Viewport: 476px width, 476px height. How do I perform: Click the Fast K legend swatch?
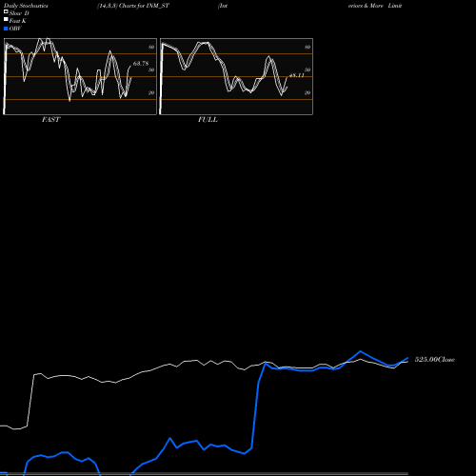coord(6,19)
